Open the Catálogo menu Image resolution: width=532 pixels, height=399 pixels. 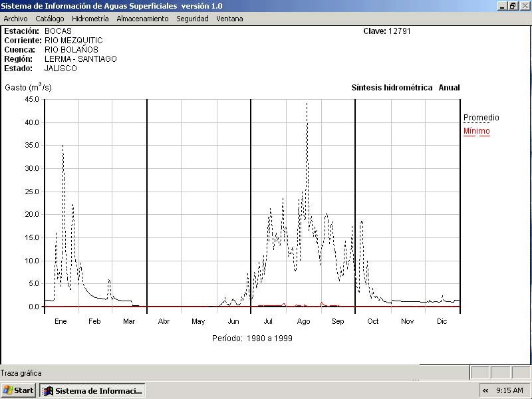click(x=50, y=19)
